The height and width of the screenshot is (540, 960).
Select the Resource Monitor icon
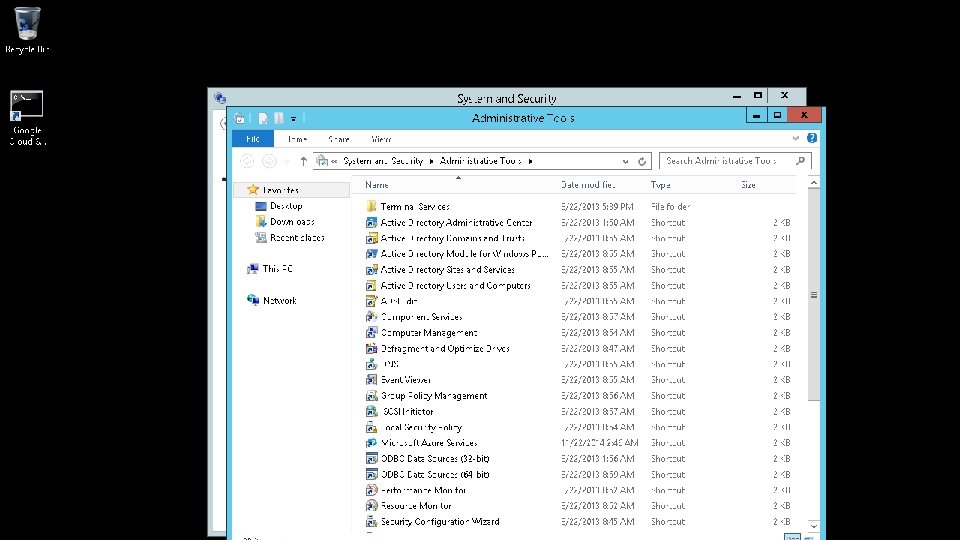pyautogui.click(x=371, y=506)
